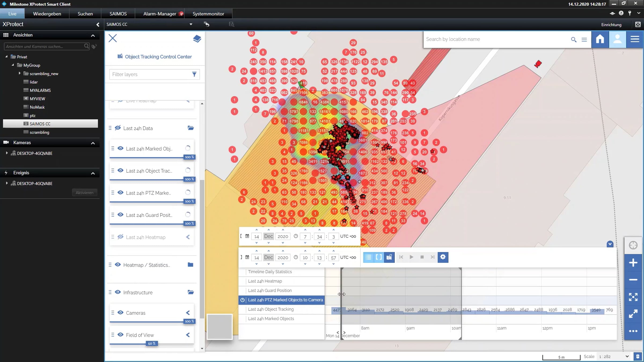Hide the Last 24h Object Trac layer
This screenshot has width=644, height=362.
tap(120, 171)
